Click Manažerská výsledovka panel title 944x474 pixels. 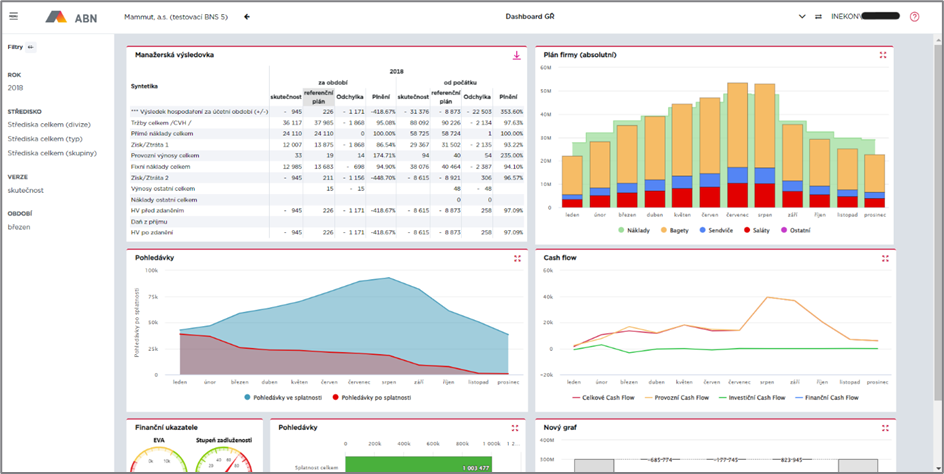pos(175,55)
